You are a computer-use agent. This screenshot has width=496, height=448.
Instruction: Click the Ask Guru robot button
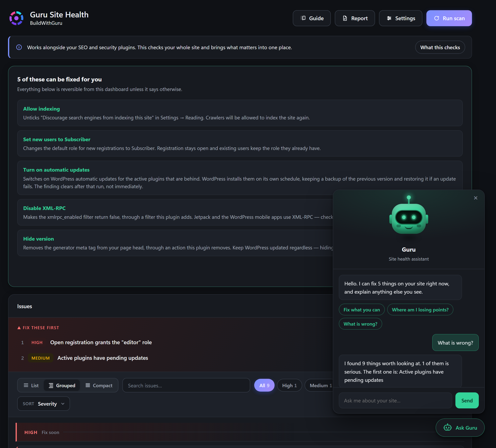[460, 428]
